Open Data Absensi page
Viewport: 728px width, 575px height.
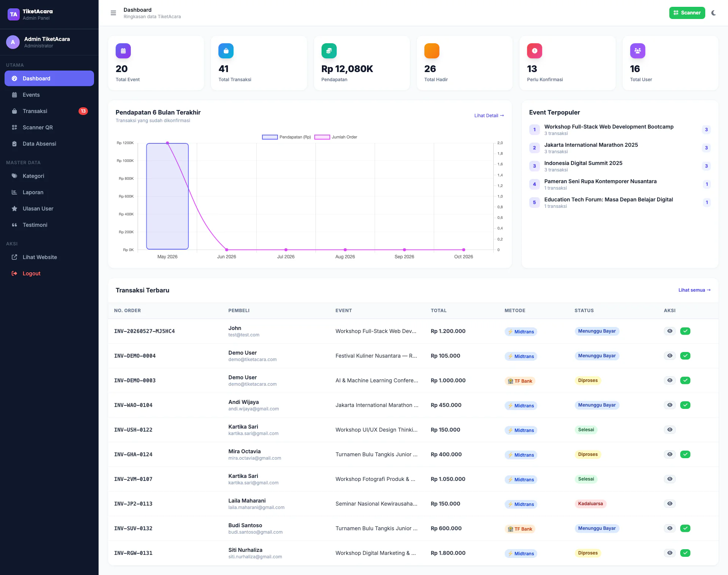(49, 144)
